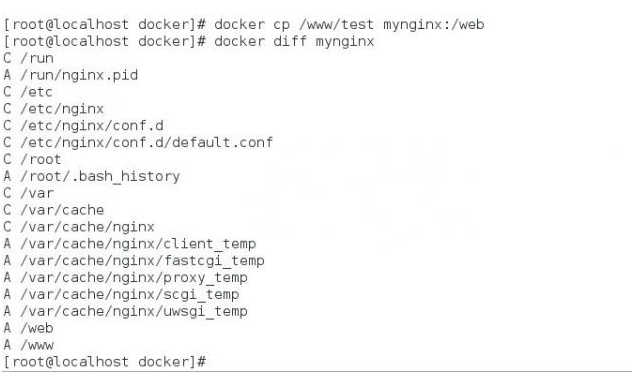
Task: Click the empty prompt at the bottom
Action: coord(105,362)
